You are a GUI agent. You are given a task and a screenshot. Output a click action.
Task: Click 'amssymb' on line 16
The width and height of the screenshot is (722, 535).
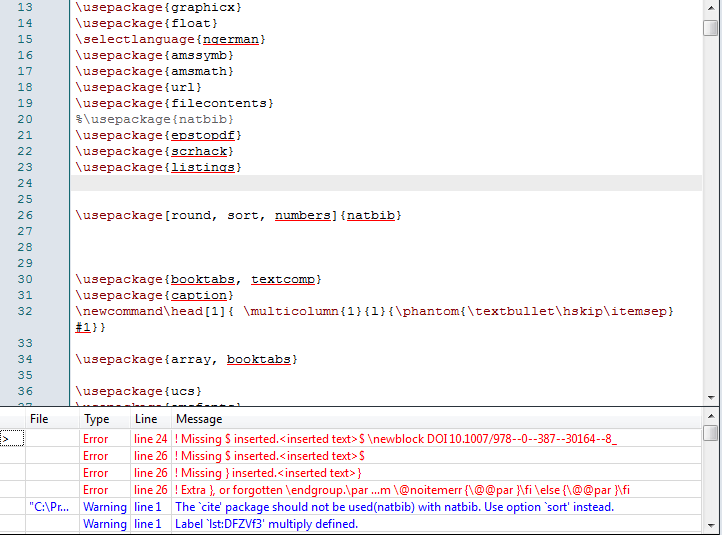(199, 55)
